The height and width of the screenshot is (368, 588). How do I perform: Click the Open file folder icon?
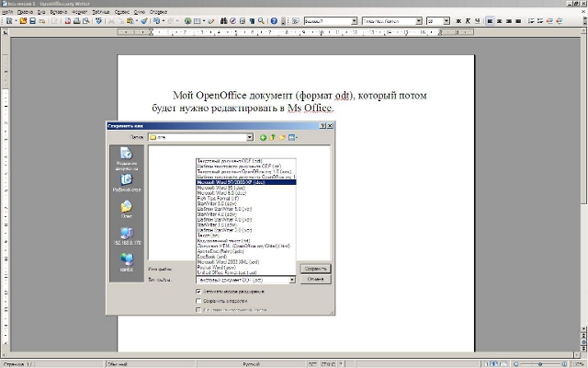coord(23,21)
